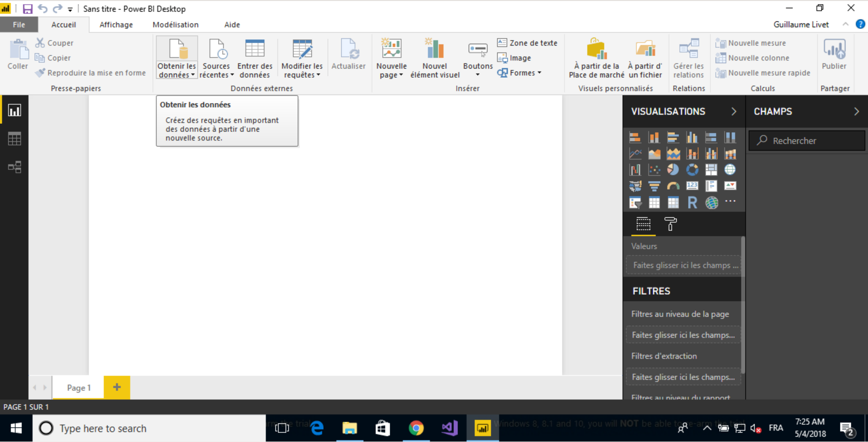This screenshot has height=442, width=868.
Task: Select the gauge visual
Action: tap(673, 186)
